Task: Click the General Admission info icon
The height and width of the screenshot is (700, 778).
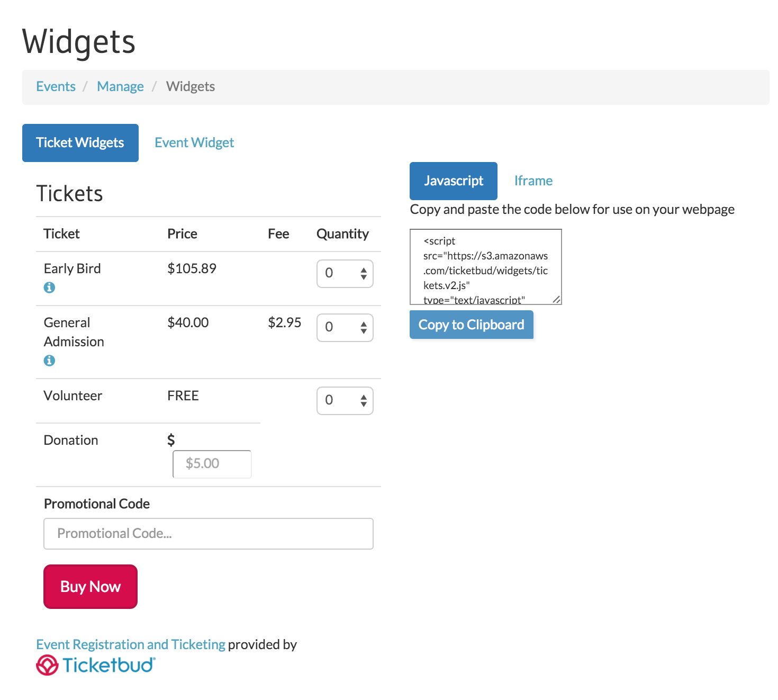Action: coord(49,361)
